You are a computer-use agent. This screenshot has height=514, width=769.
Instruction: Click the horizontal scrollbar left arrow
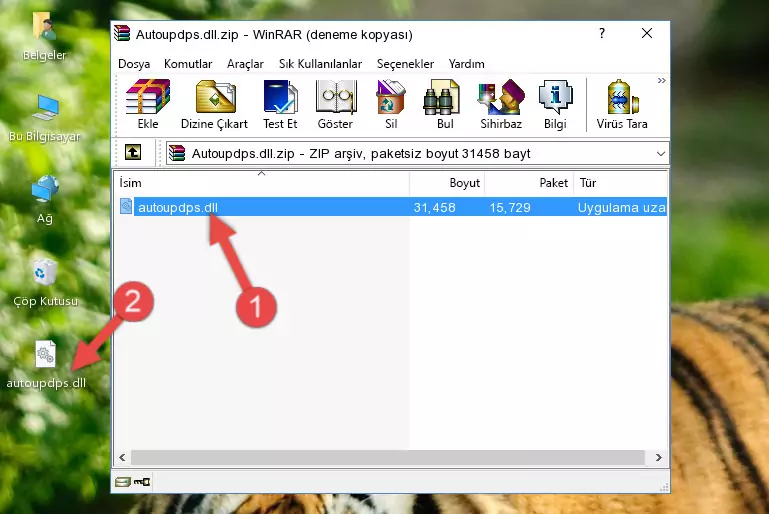pyautogui.click(x=122, y=457)
